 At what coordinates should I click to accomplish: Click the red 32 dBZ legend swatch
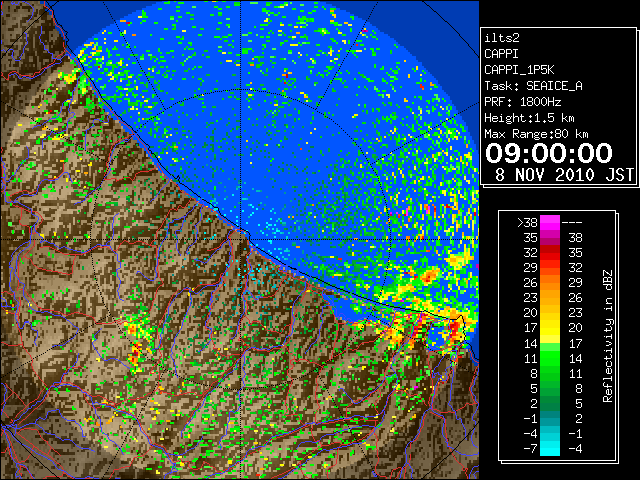(x=550, y=253)
